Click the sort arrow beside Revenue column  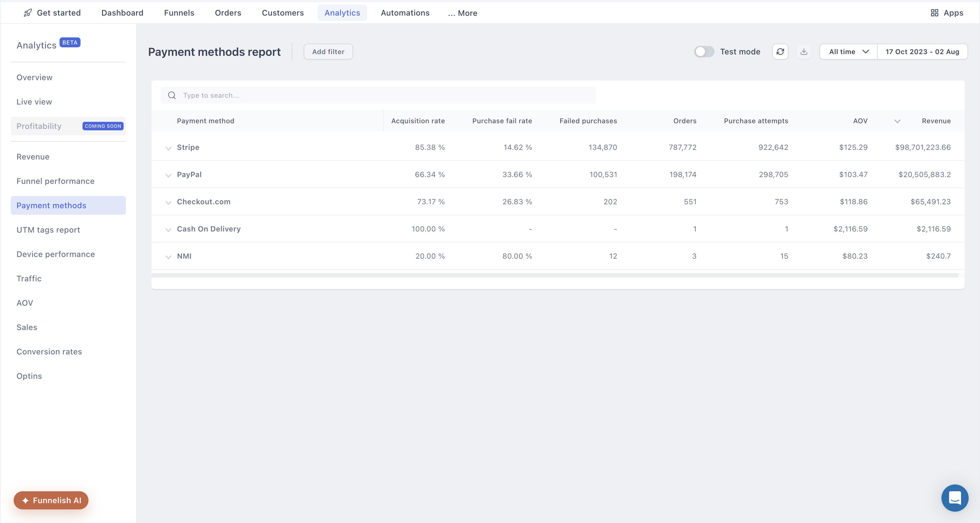(897, 121)
